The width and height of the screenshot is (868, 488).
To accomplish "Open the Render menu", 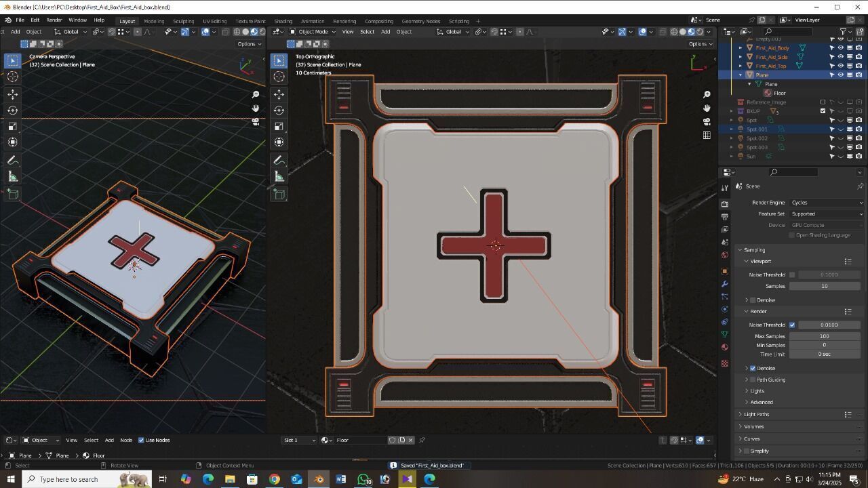I will coord(54,20).
